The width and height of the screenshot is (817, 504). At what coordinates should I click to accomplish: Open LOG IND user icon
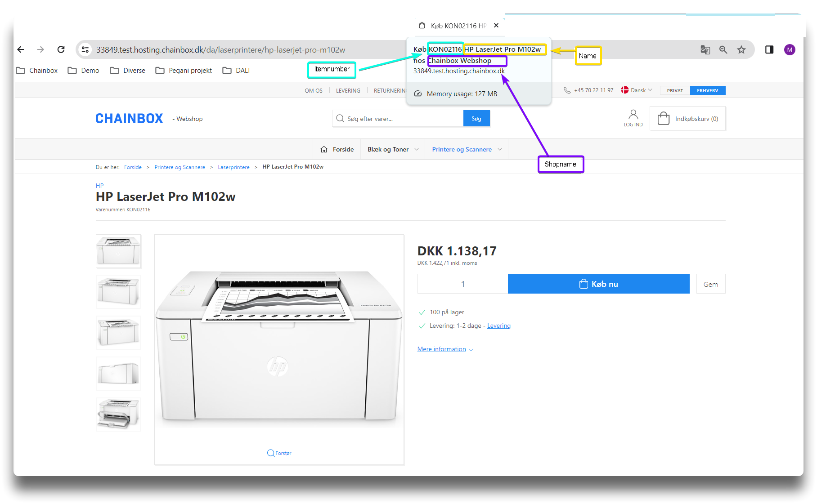point(633,118)
